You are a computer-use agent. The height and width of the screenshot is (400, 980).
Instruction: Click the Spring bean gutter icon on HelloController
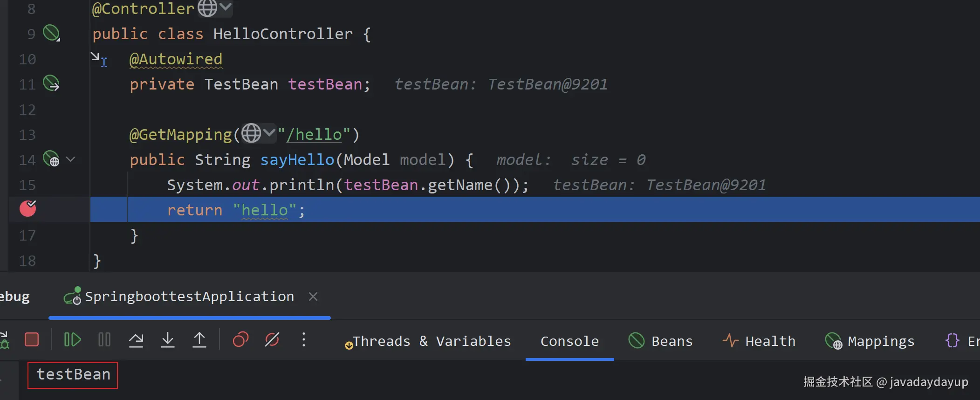[51, 33]
